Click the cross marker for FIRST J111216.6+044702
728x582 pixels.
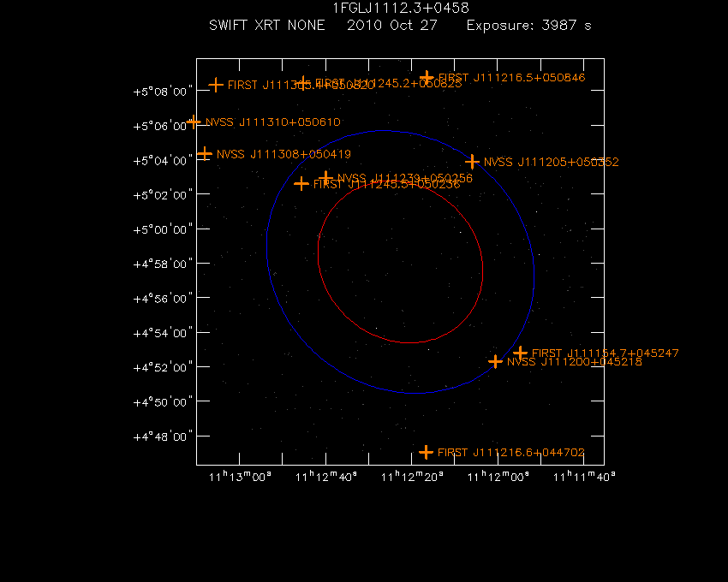click(x=427, y=452)
